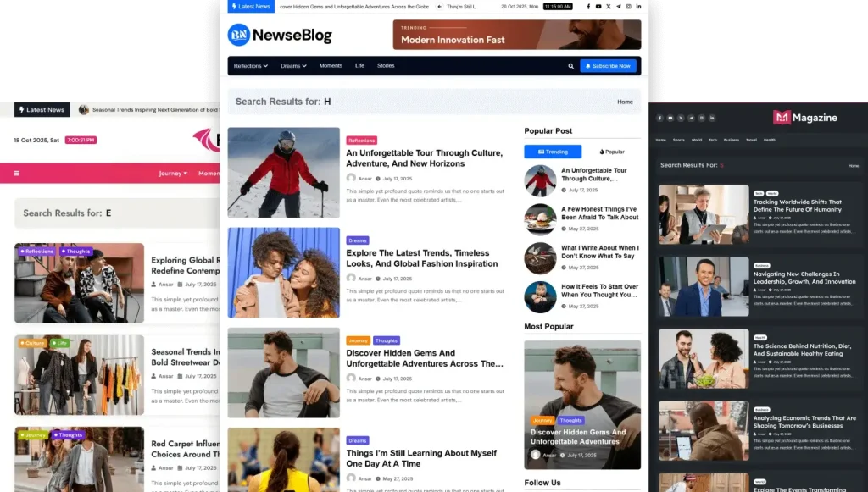Open the Home breadcrumb link in NewseBlog
The height and width of the screenshot is (492, 868).
coord(625,102)
